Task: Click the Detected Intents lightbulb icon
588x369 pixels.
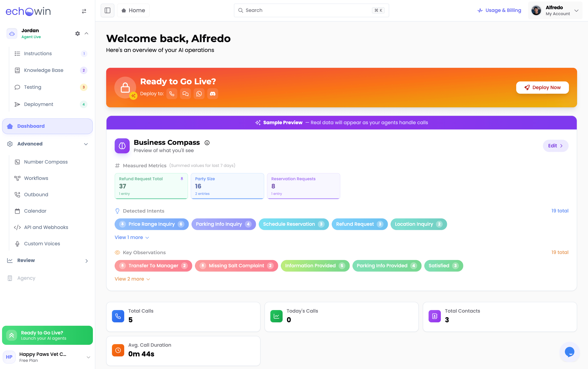Action: (117, 211)
